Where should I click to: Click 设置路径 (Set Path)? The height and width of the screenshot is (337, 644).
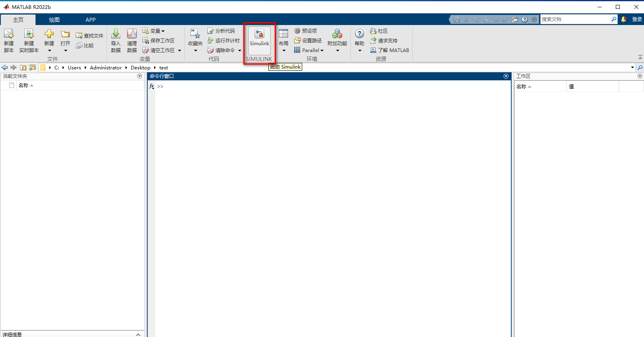tap(308, 41)
